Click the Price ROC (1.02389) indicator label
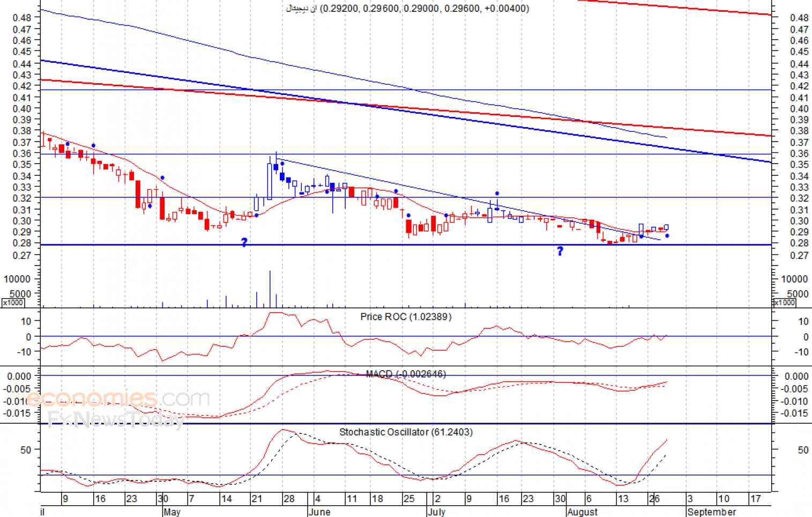 click(x=406, y=316)
